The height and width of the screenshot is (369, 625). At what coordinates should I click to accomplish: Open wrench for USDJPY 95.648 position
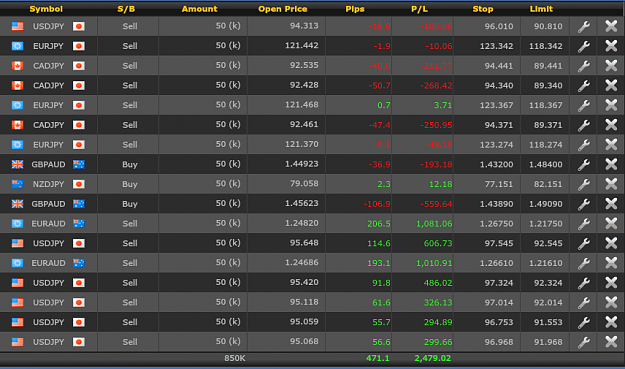click(584, 243)
